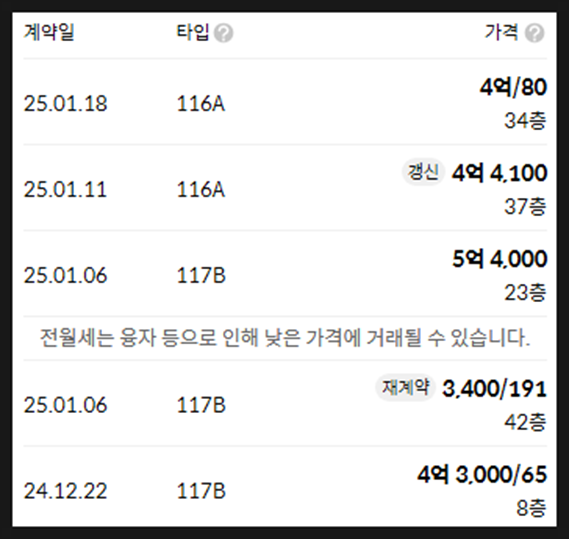The width and height of the screenshot is (569, 539).
Task: Click the 23층 floor label
Action: [x=525, y=293]
